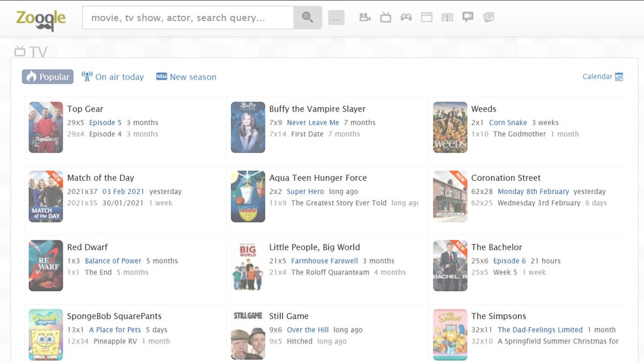Click the video chat bubble icon
The width and height of the screenshot is (644, 362).
468,18
